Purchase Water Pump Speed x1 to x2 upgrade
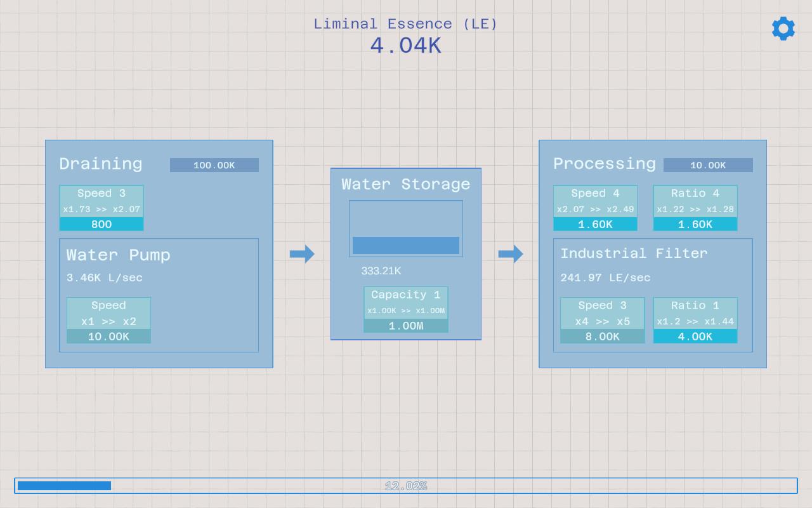This screenshot has width=812, height=508. click(108, 321)
